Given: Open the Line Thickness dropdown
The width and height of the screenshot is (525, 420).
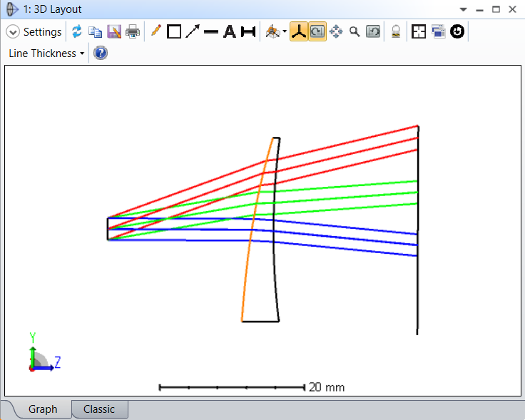Looking at the screenshot, I should pyautogui.click(x=46, y=53).
